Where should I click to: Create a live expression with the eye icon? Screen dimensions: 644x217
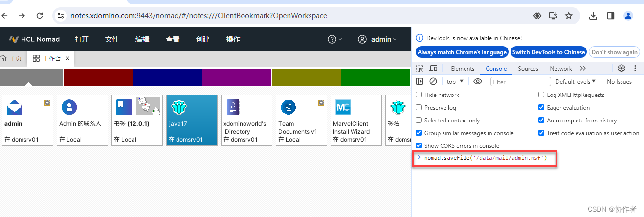click(x=478, y=82)
